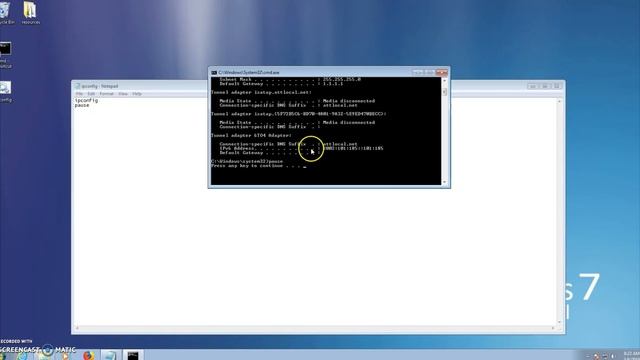Viewport: 640px width, 360px height.
Task: Minimize the Notepad window
Action: click(x=532, y=86)
